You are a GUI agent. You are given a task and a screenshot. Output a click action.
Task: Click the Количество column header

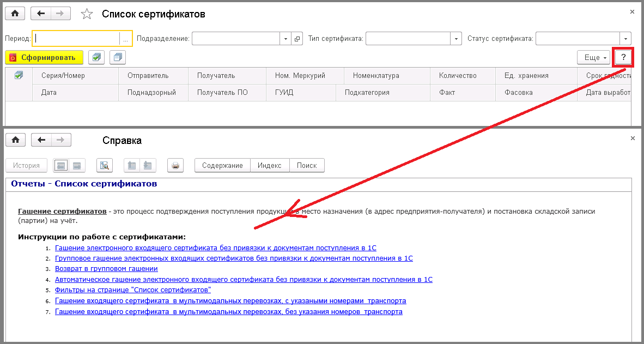point(463,76)
